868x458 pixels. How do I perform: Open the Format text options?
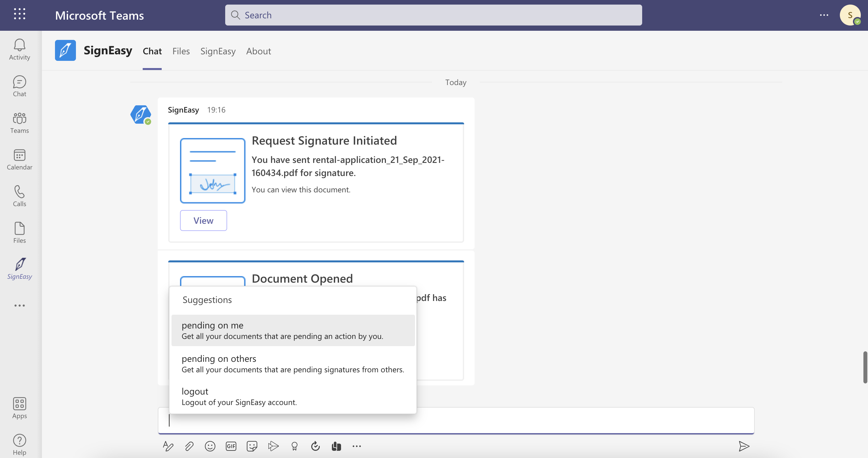tap(168, 446)
